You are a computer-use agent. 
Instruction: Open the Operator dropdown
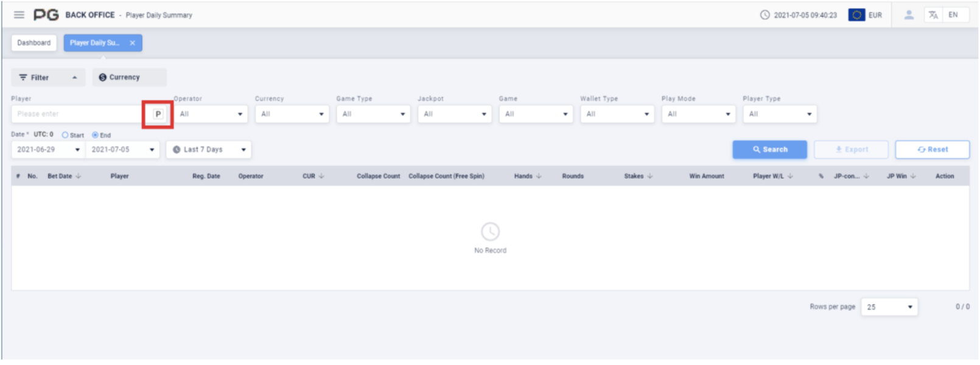click(210, 114)
